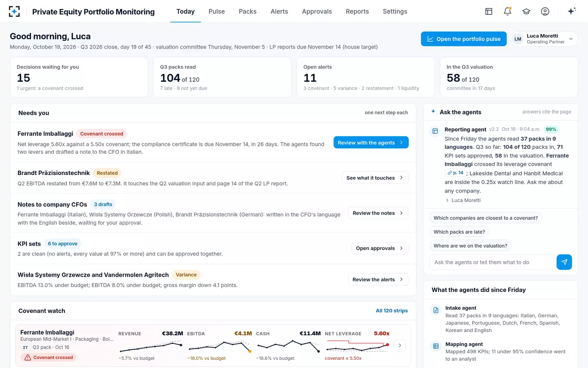The image size is (588, 368).
Task: Click the graduation cap learning icon
Action: (526, 11)
